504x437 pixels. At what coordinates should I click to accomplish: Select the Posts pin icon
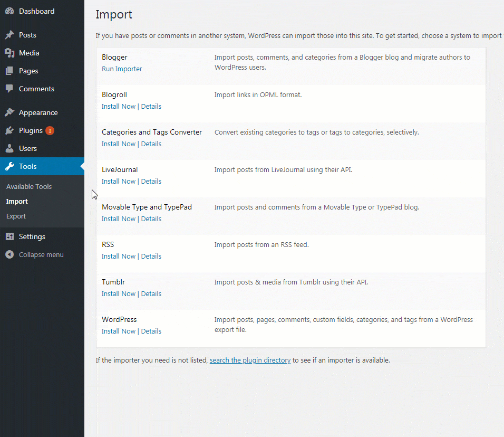coord(9,35)
